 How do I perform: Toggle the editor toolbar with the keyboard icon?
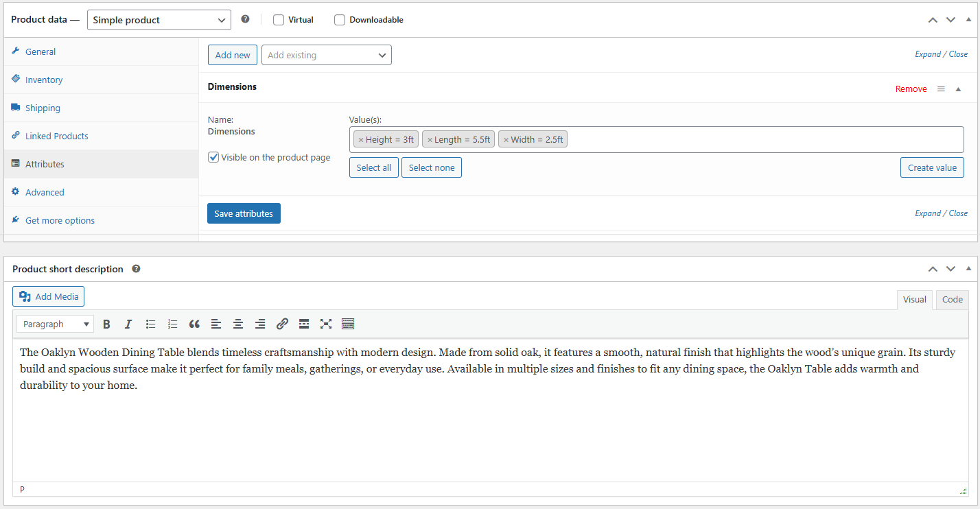click(348, 324)
